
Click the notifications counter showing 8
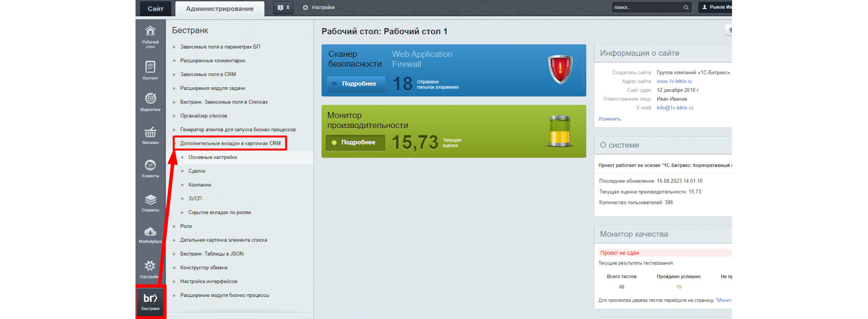[283, 8]
